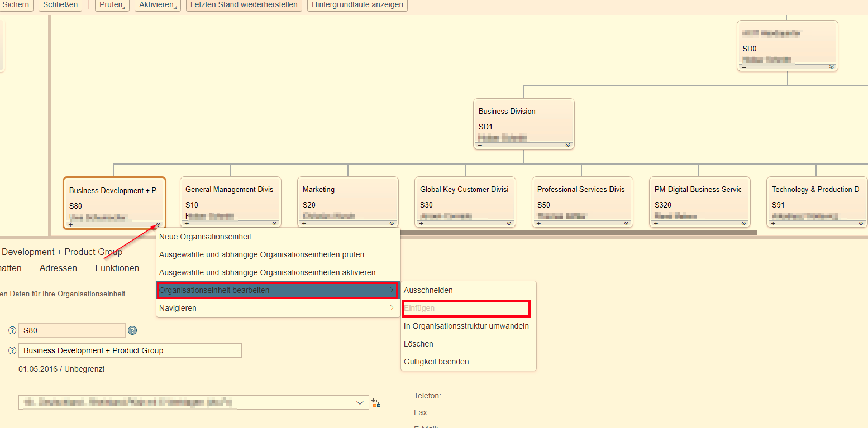
Task: Click the Prüfen toolbar button
Action: point(112,4)
